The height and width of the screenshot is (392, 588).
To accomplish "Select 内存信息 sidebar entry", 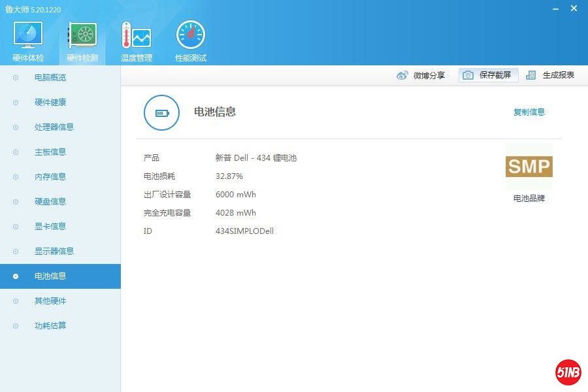I will (50, 177).
